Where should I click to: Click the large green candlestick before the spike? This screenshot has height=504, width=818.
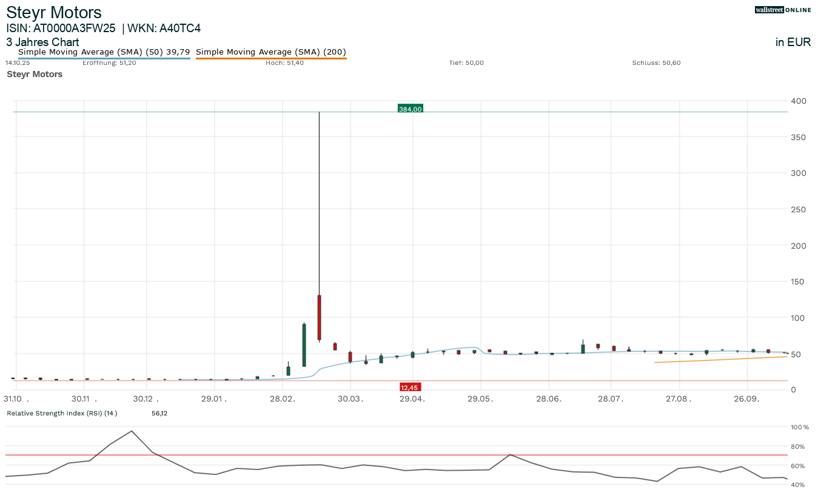(304, 345)
